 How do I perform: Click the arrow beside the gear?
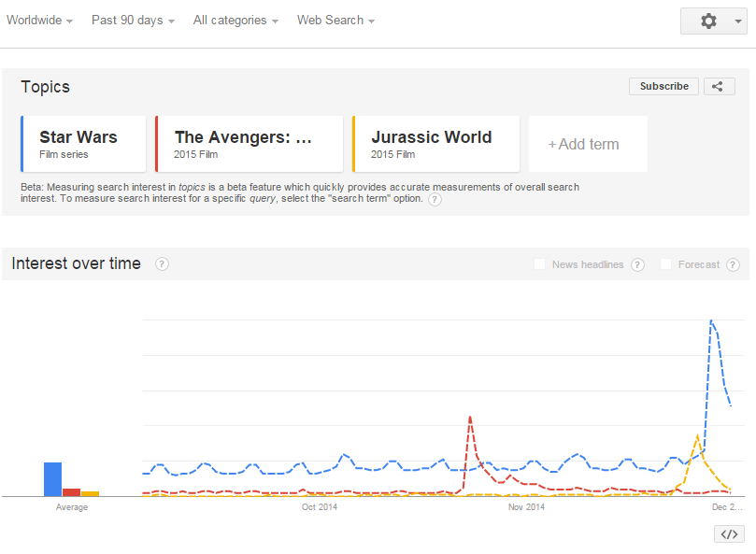point(737,21)
